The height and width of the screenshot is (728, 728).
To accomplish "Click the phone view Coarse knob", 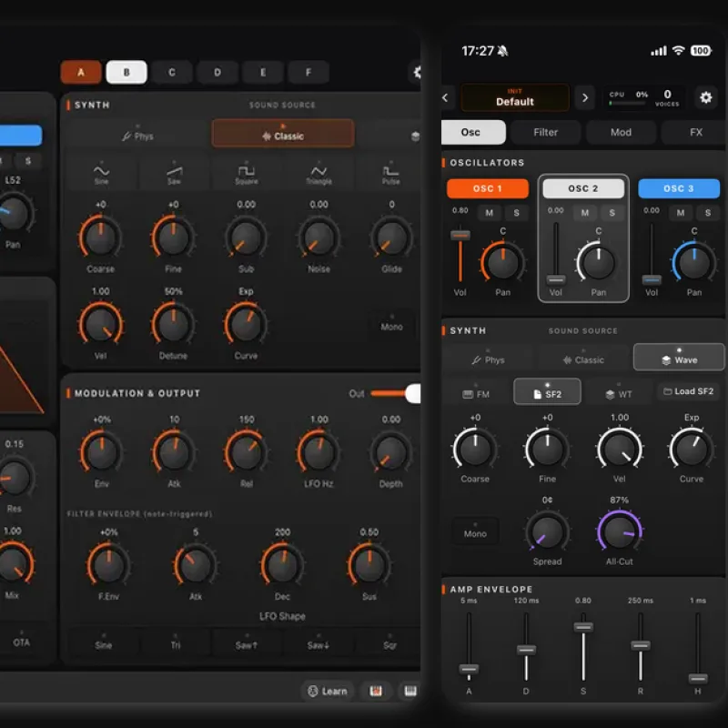I will click(x=475, y=449).
